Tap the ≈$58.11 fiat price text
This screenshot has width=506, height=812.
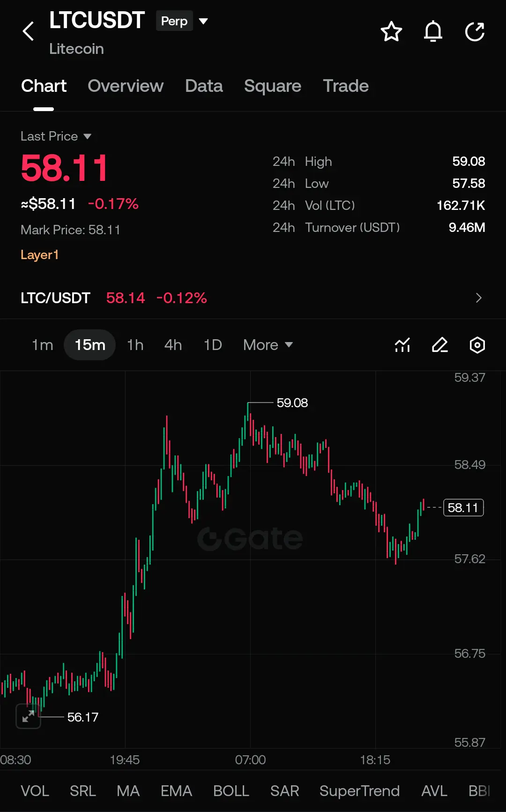pos(48,204)
